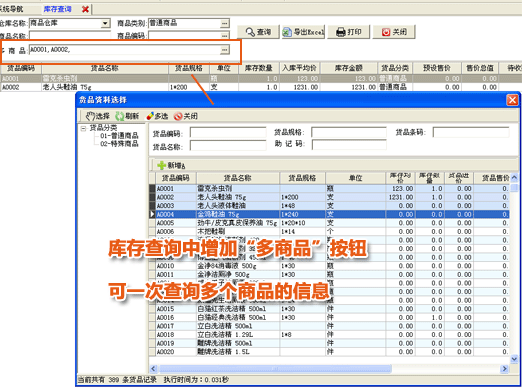Click 库存金额 column header in main table
Screen dimensions: 522x389
(348, 68)
